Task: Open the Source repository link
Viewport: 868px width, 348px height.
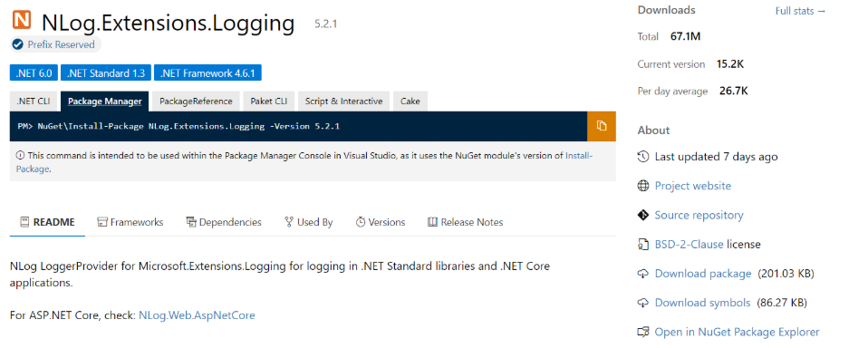Action: [699, 215]
